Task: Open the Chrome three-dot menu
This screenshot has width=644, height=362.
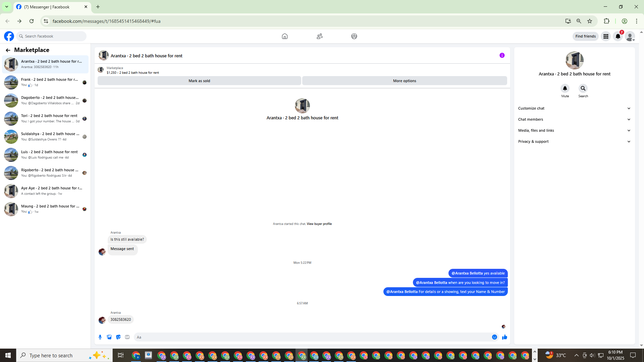Action: pyautogui.click(x=637, y=21)
